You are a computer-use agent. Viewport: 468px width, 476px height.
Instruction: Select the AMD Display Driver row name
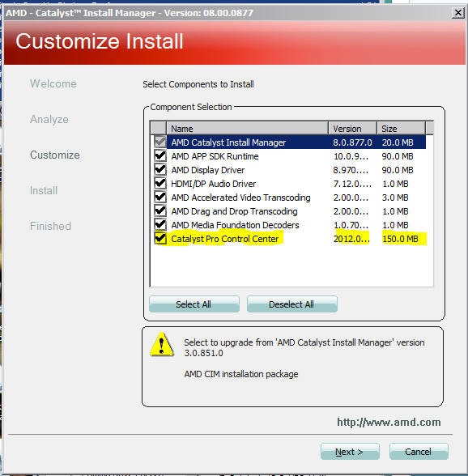(x=208, y=170)
